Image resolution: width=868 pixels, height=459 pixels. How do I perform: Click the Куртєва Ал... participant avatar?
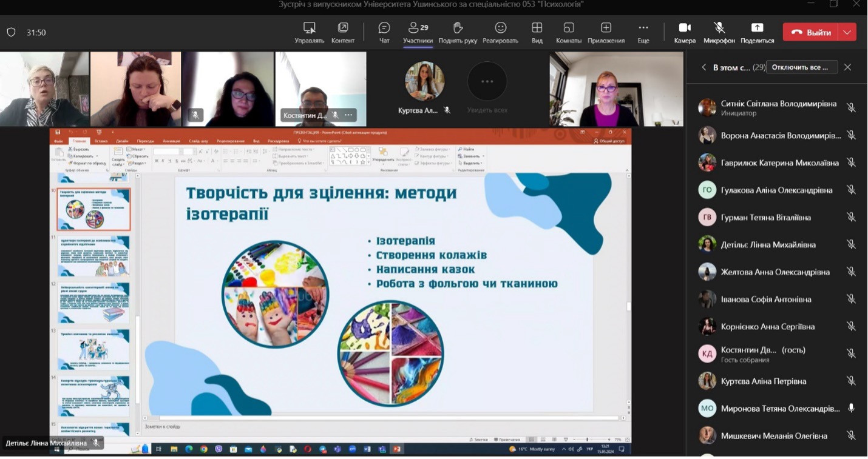click(425, 81)
